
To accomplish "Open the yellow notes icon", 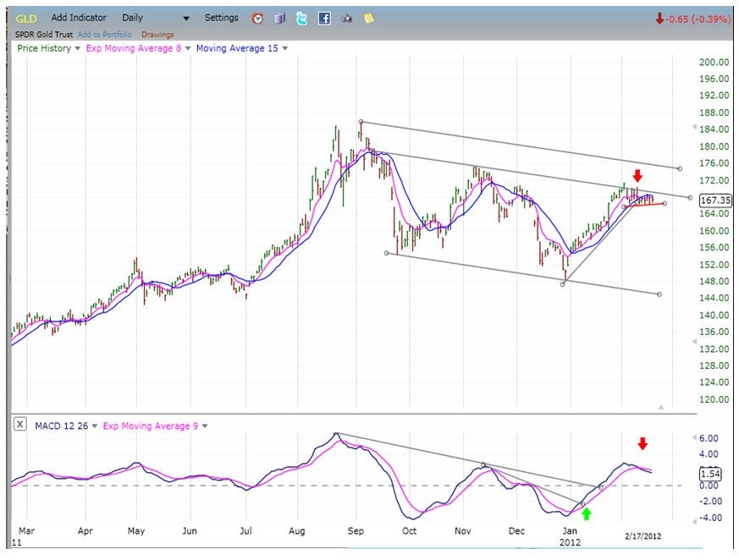I will click(369, 19).
